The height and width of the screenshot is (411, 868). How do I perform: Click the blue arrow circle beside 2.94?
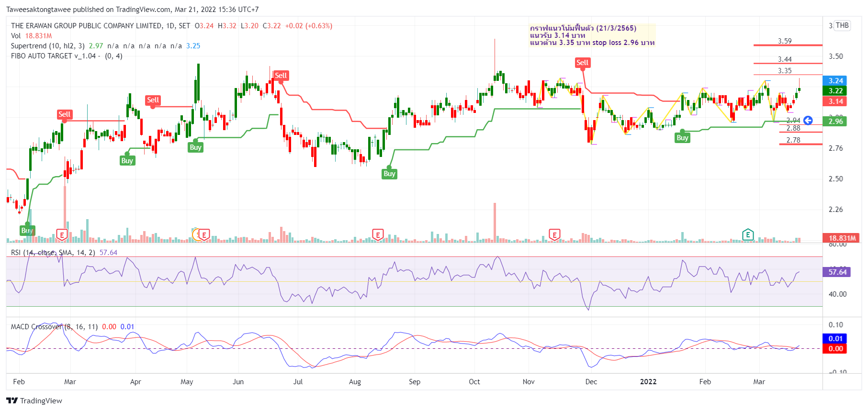(x=808, y=120)
